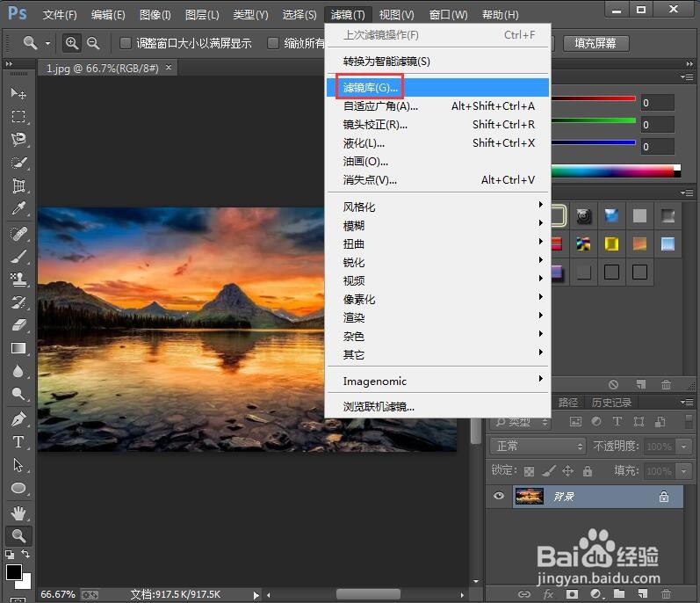The width and height of the screenshot is (700, 603).
Task: Select the Horizontal Type tool
Action: pyautogui.click(x=18, y=442)
